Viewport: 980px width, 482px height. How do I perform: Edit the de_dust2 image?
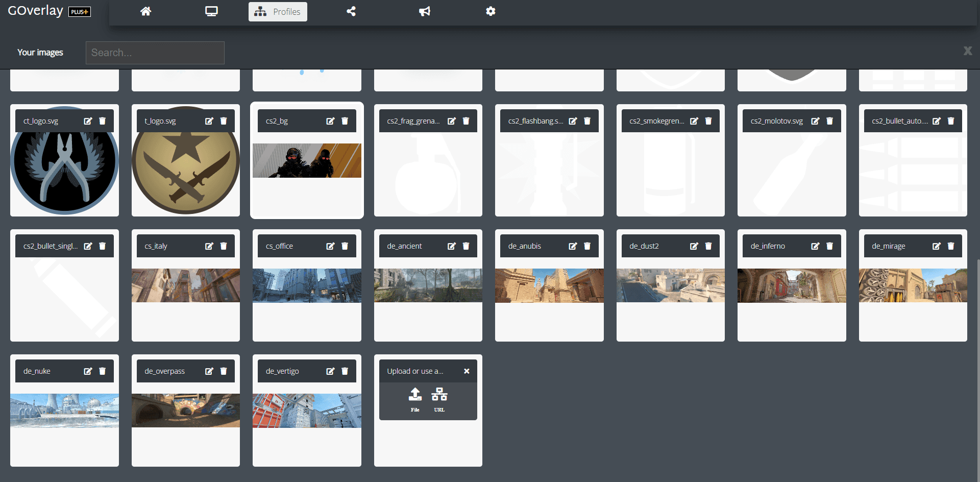694,246
